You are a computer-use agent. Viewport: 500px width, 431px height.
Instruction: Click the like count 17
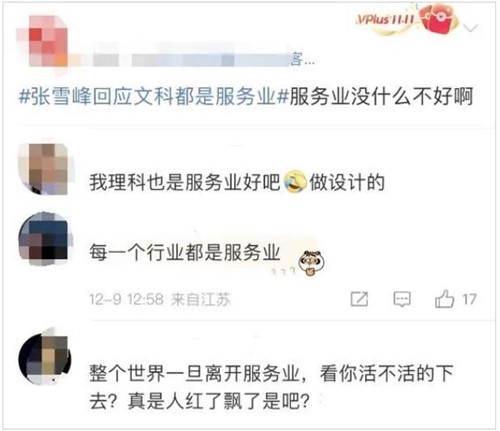click(x=469, y=299)
